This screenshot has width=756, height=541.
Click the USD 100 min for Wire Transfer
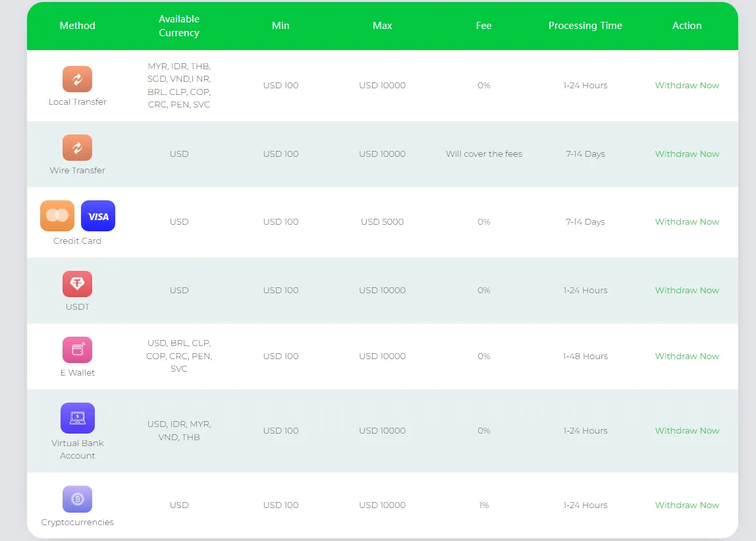[281, 154]
